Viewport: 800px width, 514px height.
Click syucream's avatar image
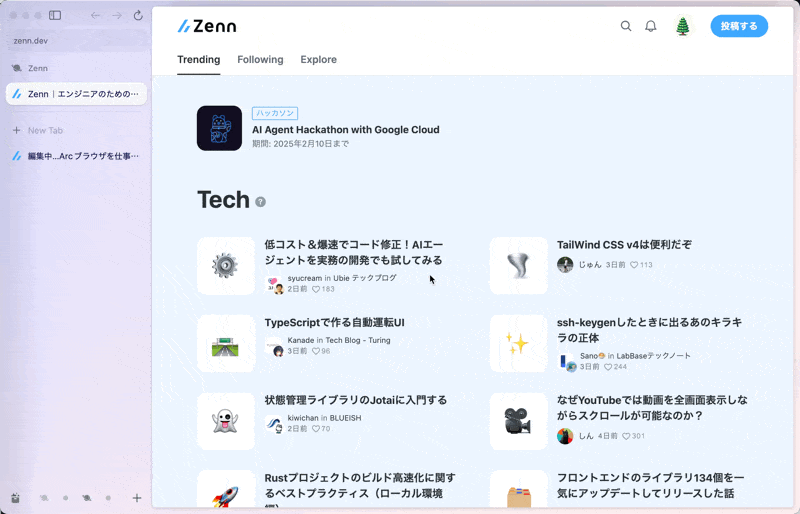point(279,289)
